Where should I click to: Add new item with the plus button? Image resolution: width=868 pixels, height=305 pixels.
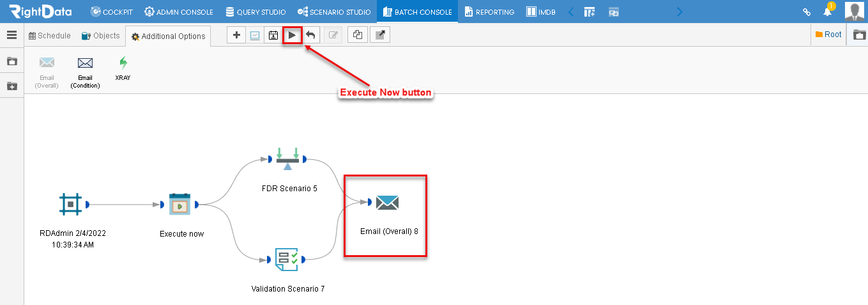click(x=236, y=35)
